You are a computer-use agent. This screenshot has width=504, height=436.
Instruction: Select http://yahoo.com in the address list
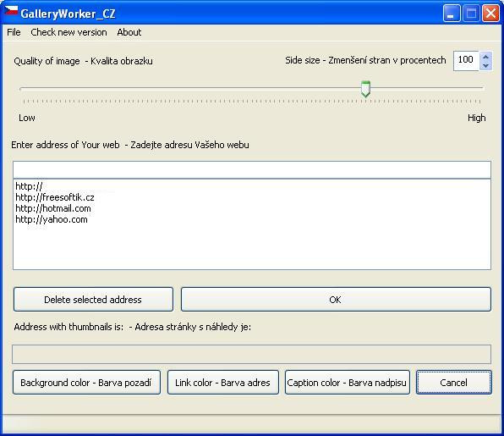tap(52, 219)
